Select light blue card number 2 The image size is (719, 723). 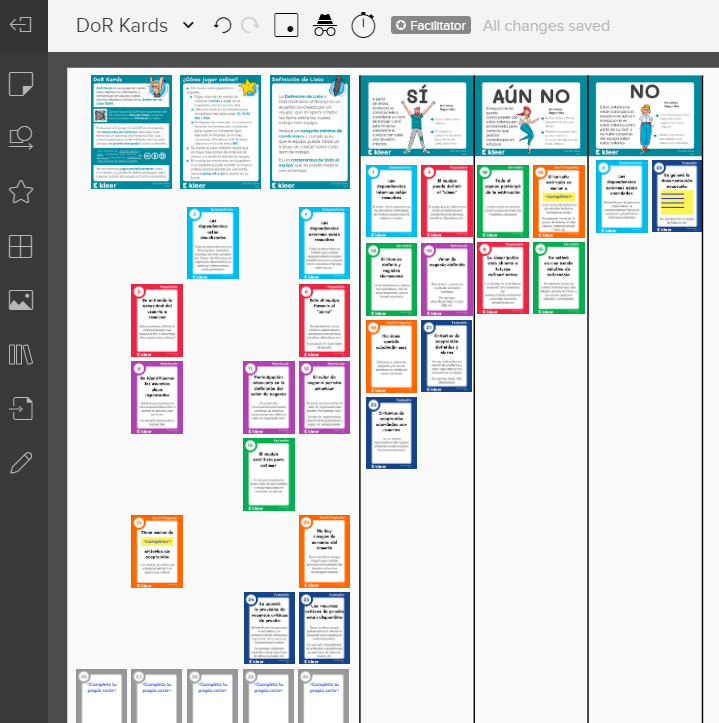point(213,243)
